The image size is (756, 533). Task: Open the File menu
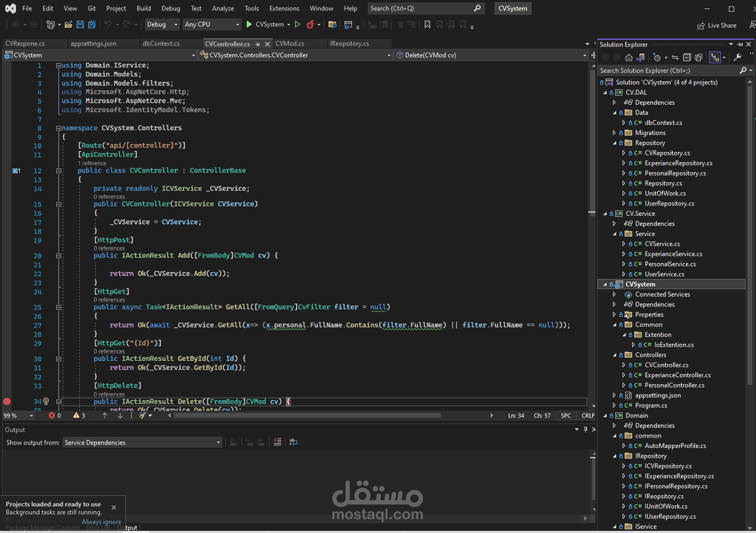click(27, 9)
